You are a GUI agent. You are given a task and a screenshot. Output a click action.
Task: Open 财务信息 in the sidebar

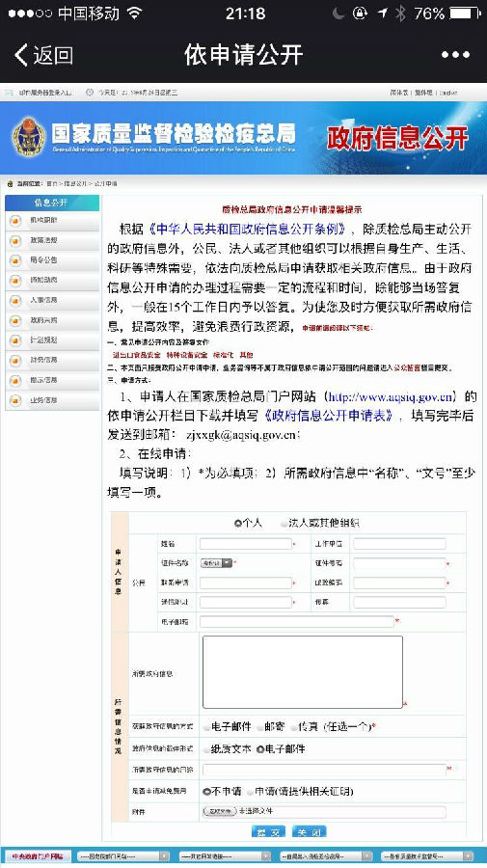pos(43,360)
